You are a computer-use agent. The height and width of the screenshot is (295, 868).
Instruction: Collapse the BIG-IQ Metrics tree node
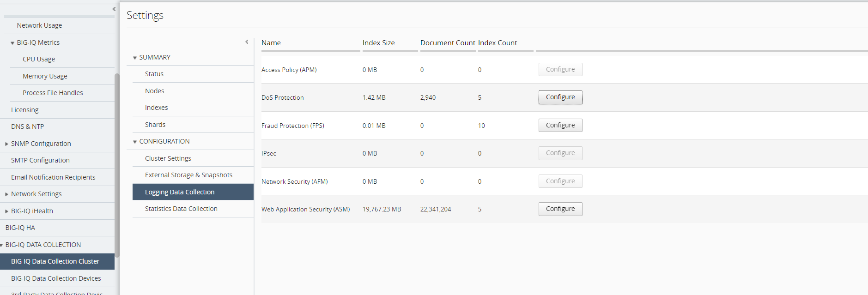coord(12,43)
